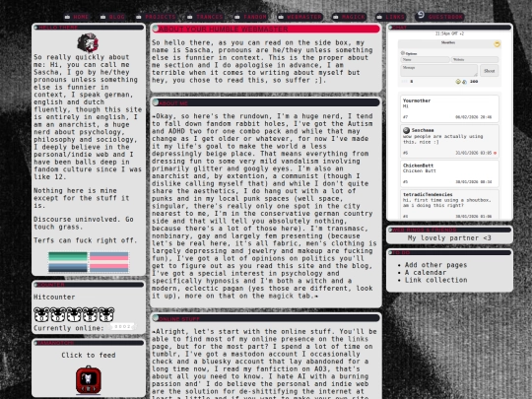Click the red dot on Saschaaa message
This screenshot has width=532, height=399.
click(x=495, y=153)
